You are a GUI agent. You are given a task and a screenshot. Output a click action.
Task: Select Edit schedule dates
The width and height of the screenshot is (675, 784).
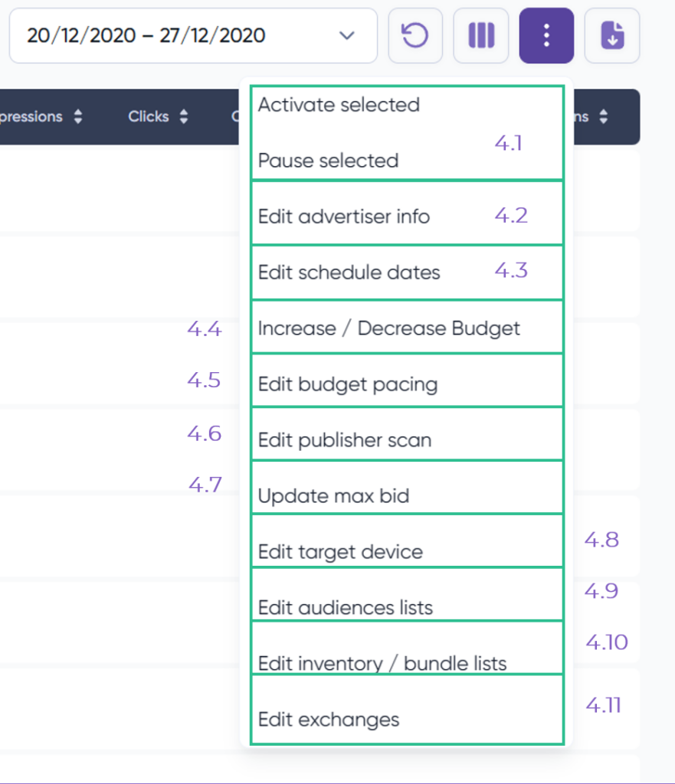[x=348, y=272]
